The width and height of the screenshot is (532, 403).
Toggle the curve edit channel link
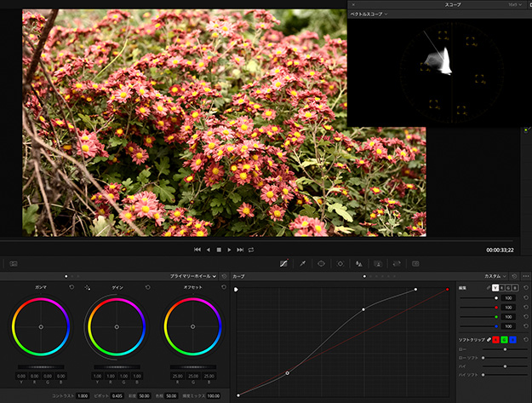click(488, 288)
